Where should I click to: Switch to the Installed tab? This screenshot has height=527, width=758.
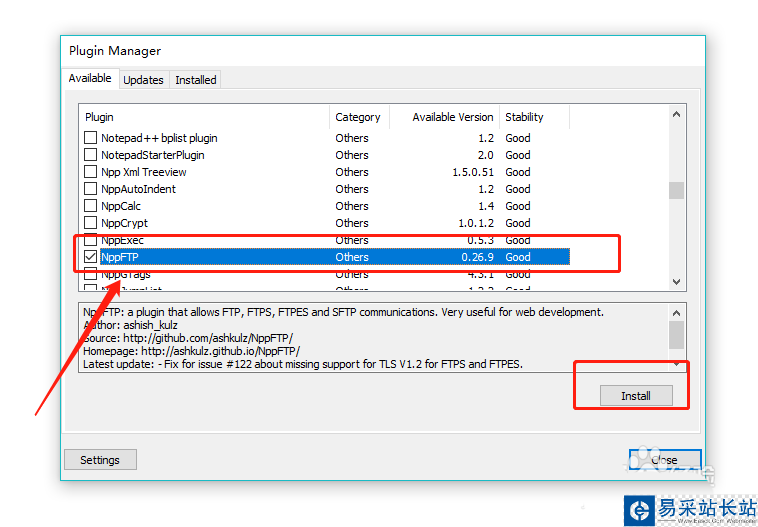pos(195,80)
